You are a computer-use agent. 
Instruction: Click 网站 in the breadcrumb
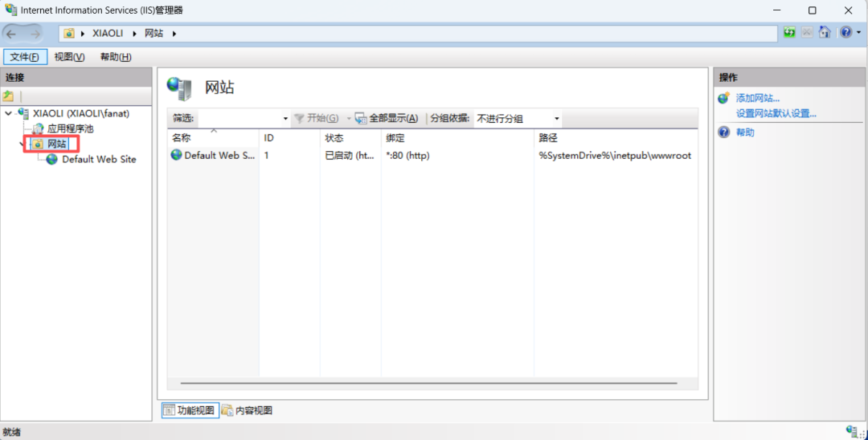point(154,33)
